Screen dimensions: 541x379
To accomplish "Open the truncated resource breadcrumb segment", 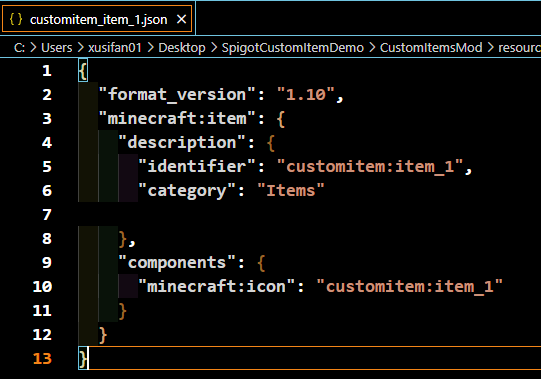I will pyautogui.click(x=519, y=47).
